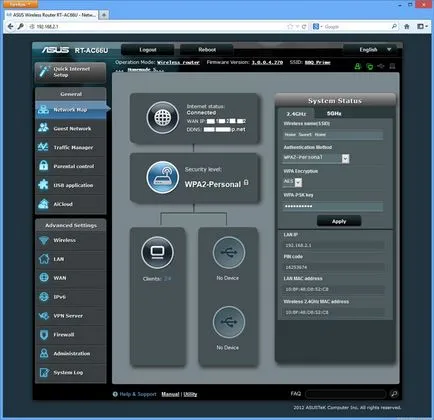Viewport: 434px width, 420px height.
Task: Open Guest Network in the sidebar
Action: (71, 128)
